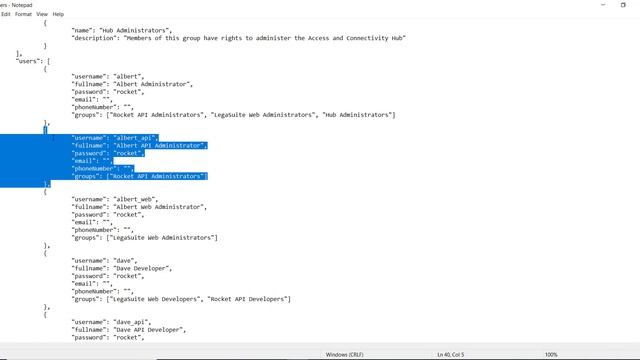Click the "Hub Administrators" name line
The width and height of the screenshot is (640, 360).
click(122, 30)
